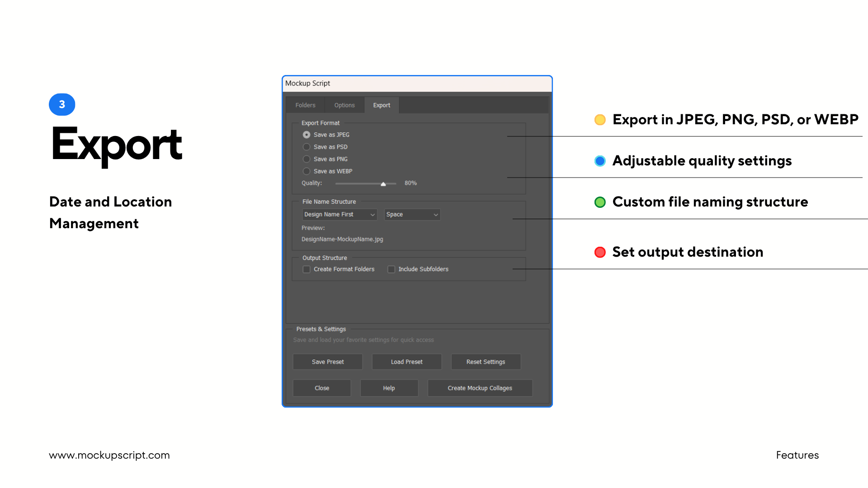Switch to the Folders tab
The image size is (868, 488).
click(305, 105)
